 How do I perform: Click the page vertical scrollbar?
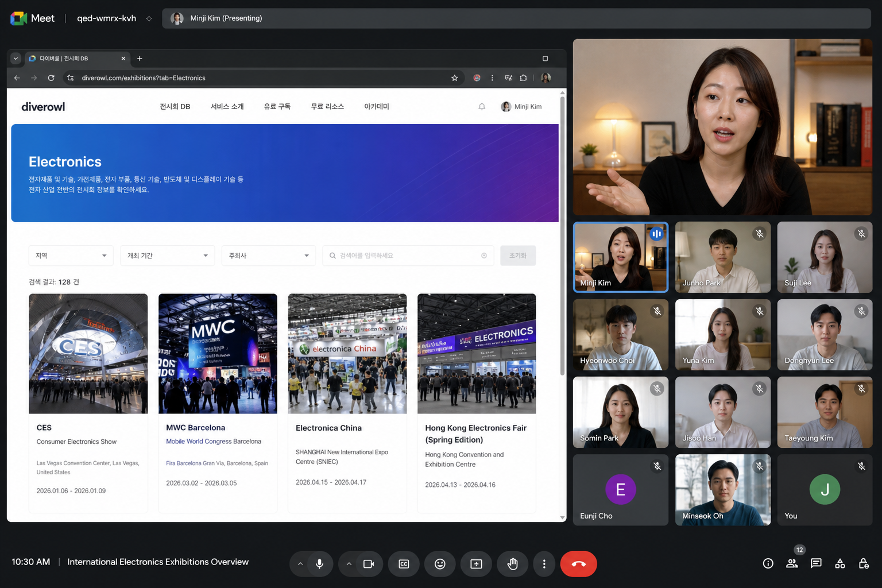click(562, 235)
